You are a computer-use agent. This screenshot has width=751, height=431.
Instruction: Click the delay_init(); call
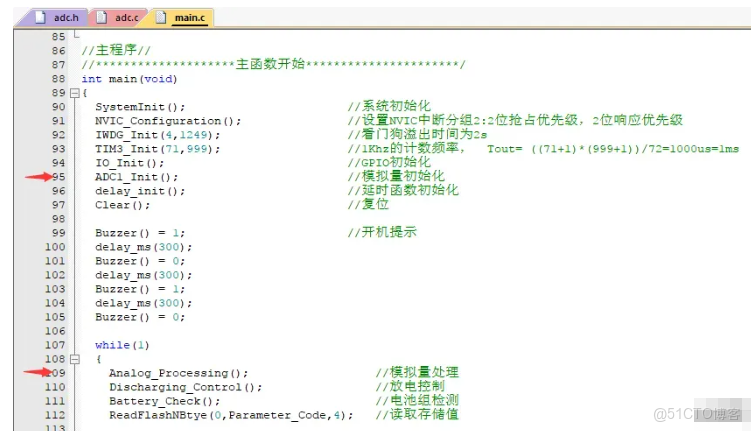coord(140,191)
